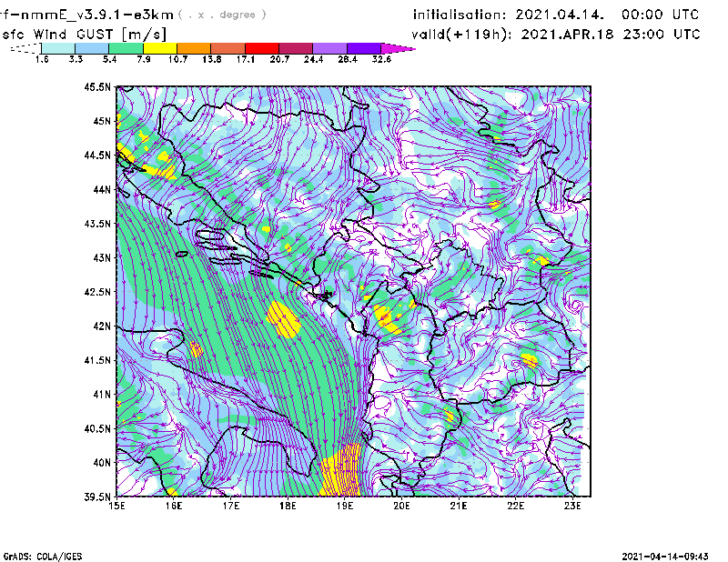This screenshot has width=728, height=562.
Task: Pick the salmon 13.8–17.1 legend swatch
Action: 228,48
